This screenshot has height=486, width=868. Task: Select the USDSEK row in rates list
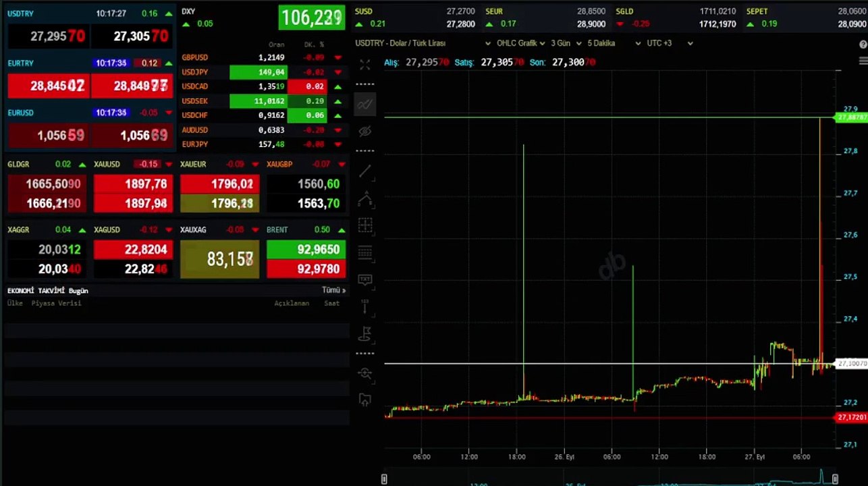(x=263, y=101)
